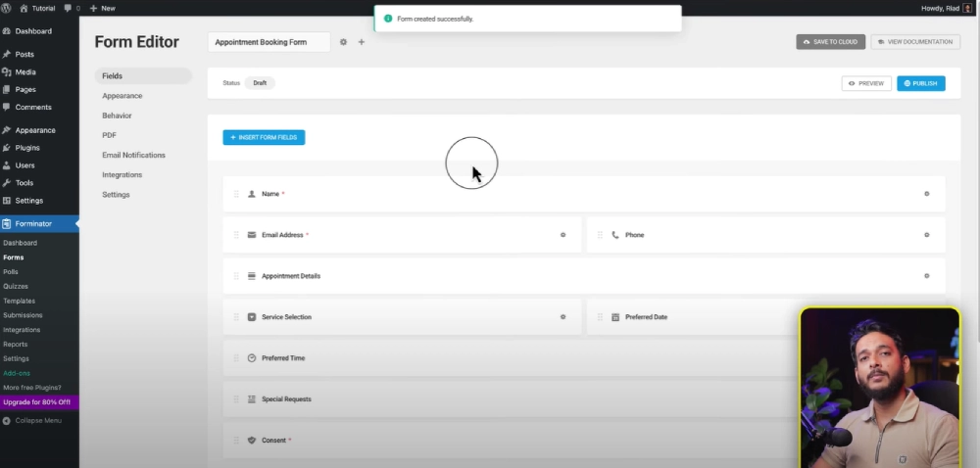Click the clock icon for Preferred Time

(x=252, y=358)
